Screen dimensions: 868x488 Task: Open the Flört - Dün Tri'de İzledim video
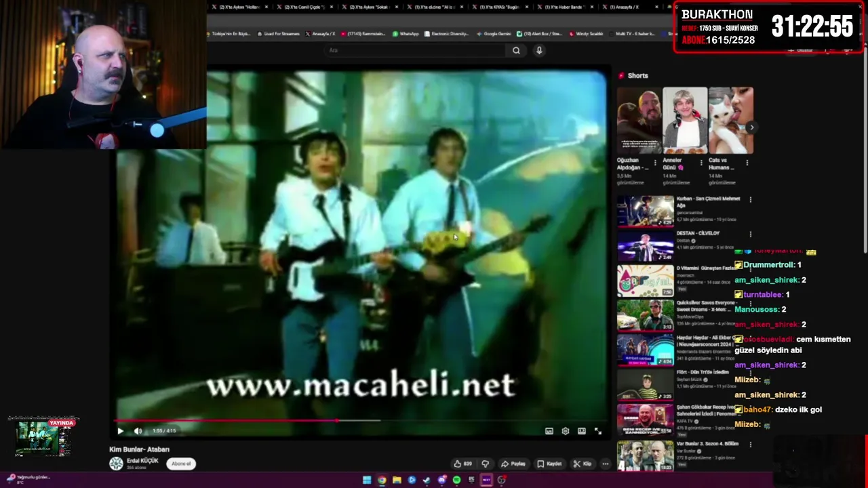pyautogui.click(x=646, y=384)
